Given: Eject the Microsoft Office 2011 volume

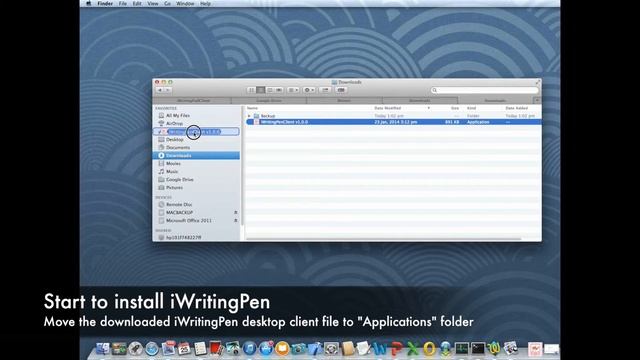Looking at the screenshot, I should tap(236, 220).
